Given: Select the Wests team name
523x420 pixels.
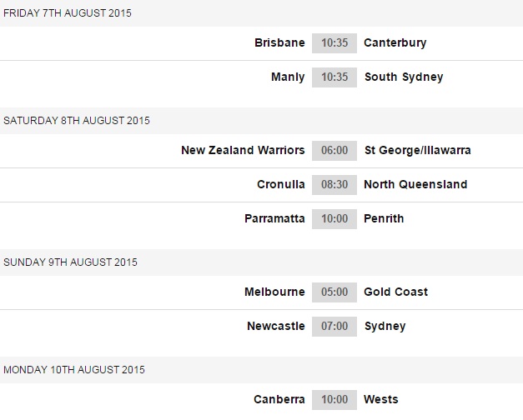Looking at the screenshot, I should point(381,399).
